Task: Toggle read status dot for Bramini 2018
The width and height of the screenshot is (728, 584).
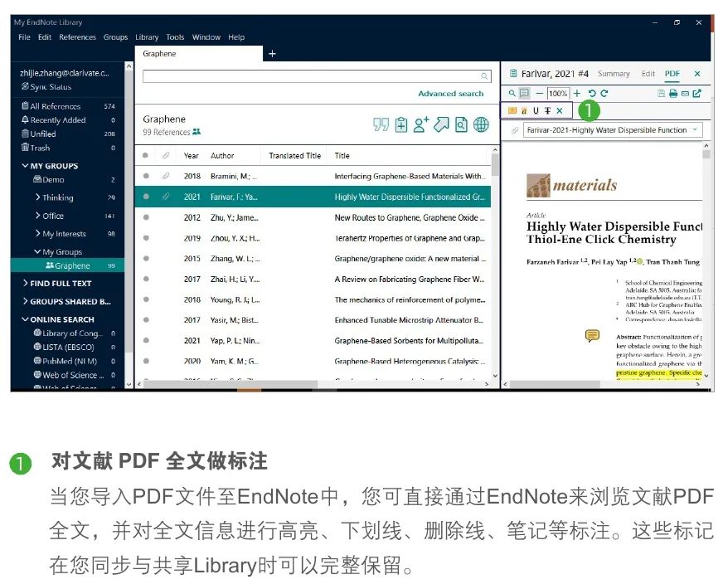Action: [146, 176]
